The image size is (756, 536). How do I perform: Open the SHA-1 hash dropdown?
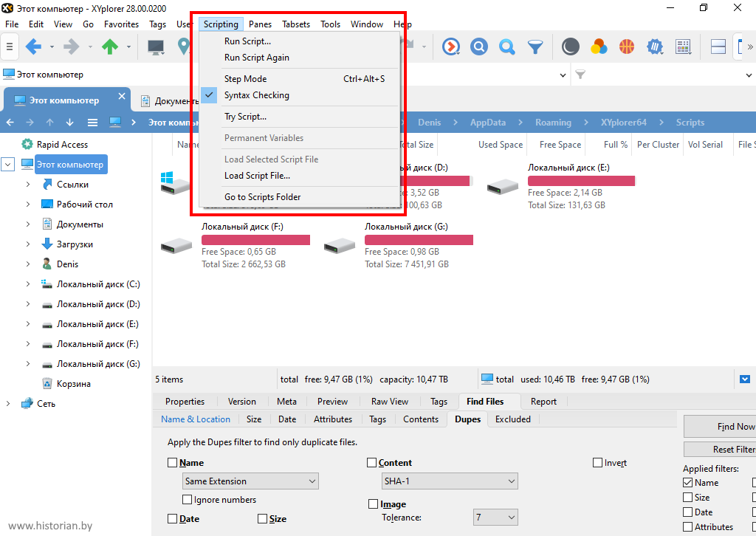click(449, 481)
